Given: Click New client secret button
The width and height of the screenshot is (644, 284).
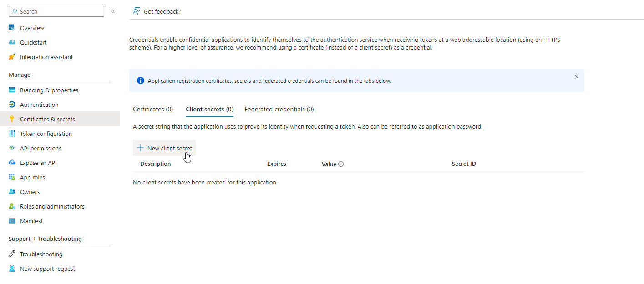Looking at the screenshot, I should click(x=164, y=148).
